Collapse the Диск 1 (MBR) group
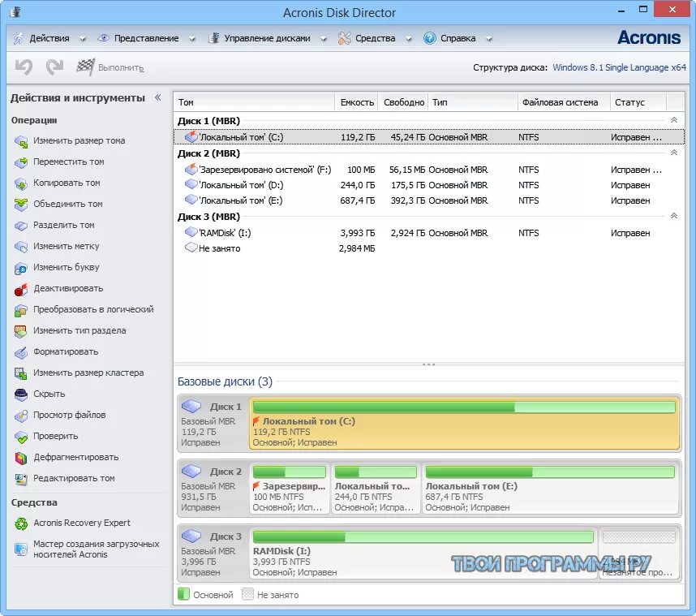Image resolution: width=696 pixels, height=616 pixels. (674, 120)
